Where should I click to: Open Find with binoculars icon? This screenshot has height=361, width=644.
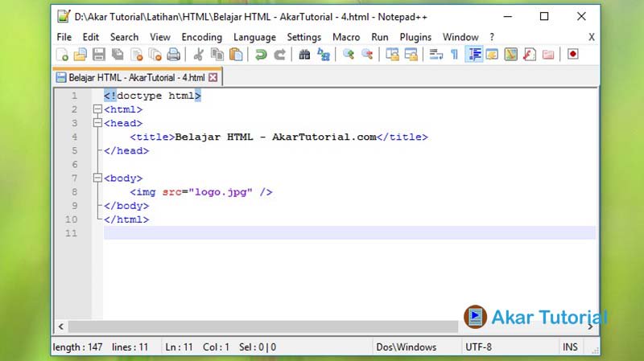(304, 55)
